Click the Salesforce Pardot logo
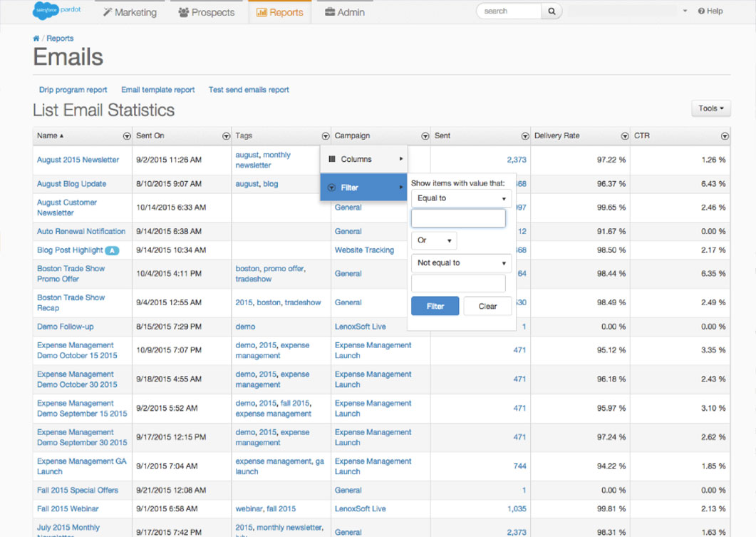756x537 pixels. click(x=57, y=10)
